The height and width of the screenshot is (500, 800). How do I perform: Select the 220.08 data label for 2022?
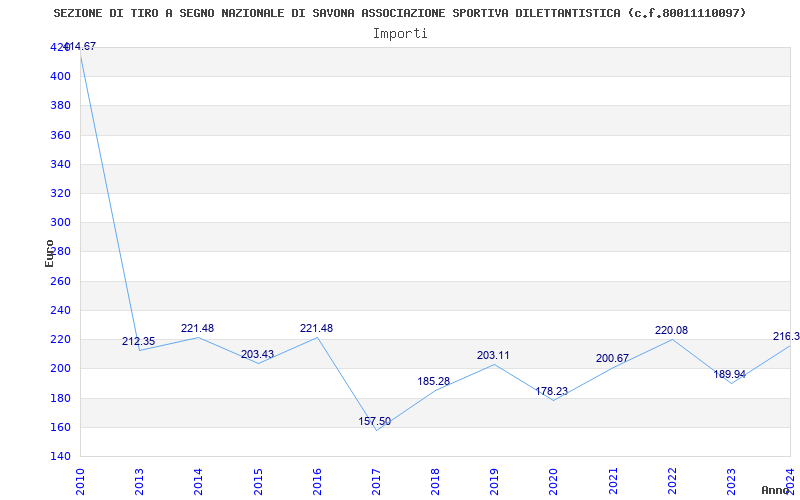coord(671,331)
